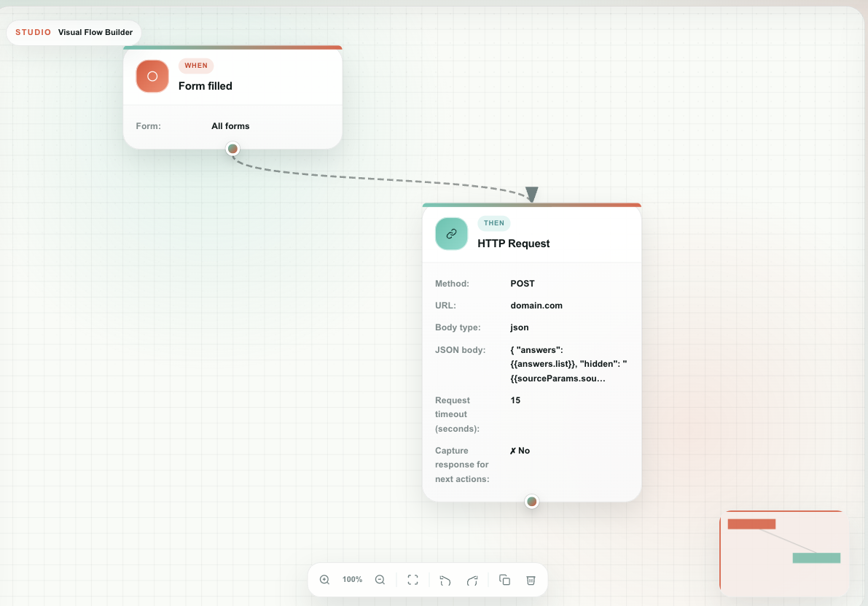The height and width of the screenshot is (606, 868).
Task: Click the zoom out magnifier icon
Action: pos(380,580)
